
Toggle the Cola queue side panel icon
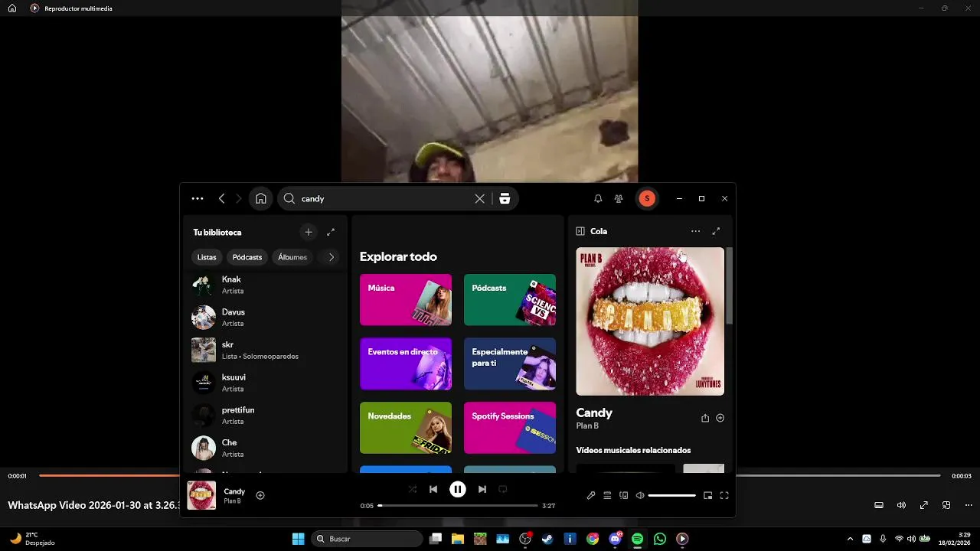pyautogui.click(x=580, y=231)
